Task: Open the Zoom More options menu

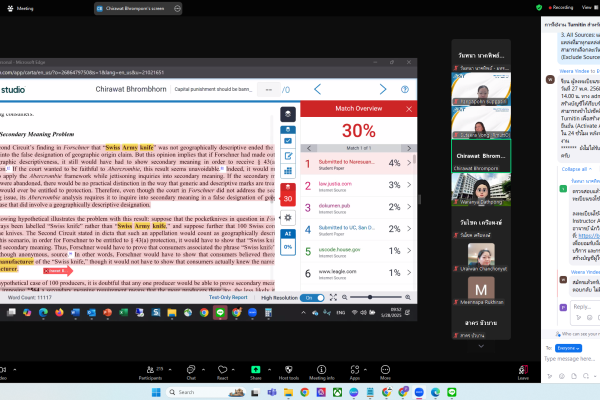Action: [385, 372]
